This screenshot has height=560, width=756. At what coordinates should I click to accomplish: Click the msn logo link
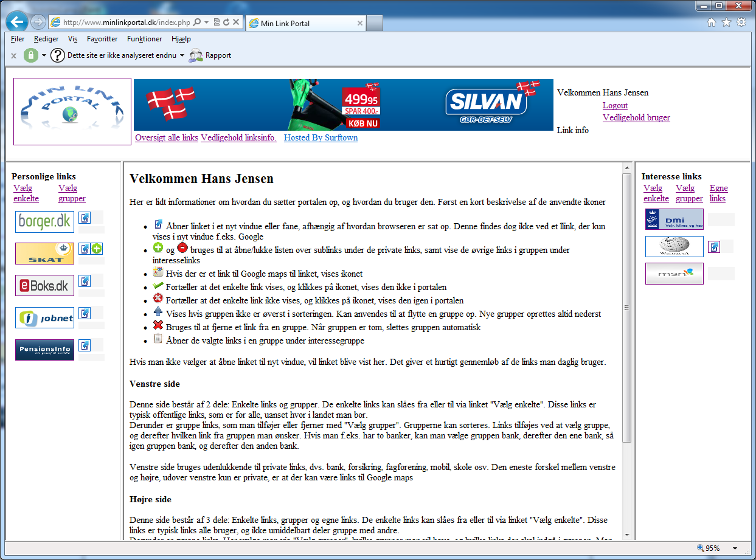(674, 274)
